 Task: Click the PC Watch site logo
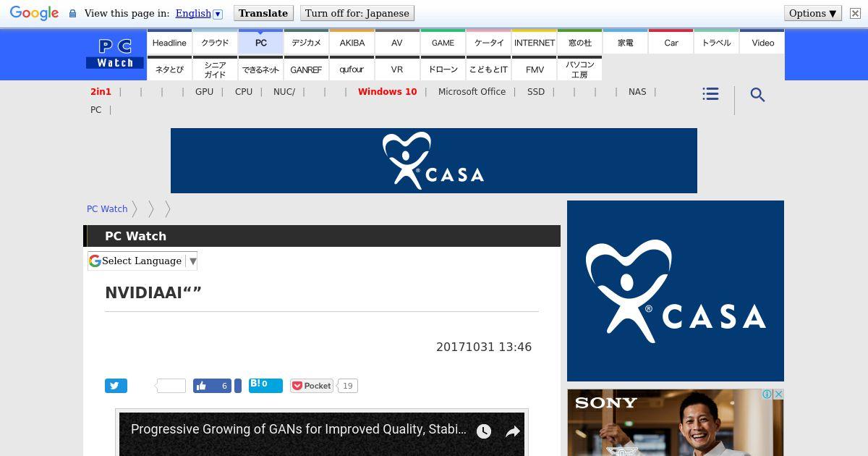(115, 54)
